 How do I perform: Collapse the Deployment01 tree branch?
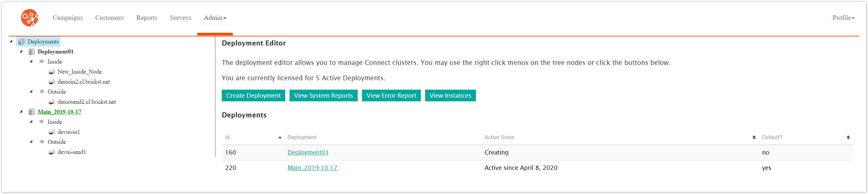coord(22,51)
